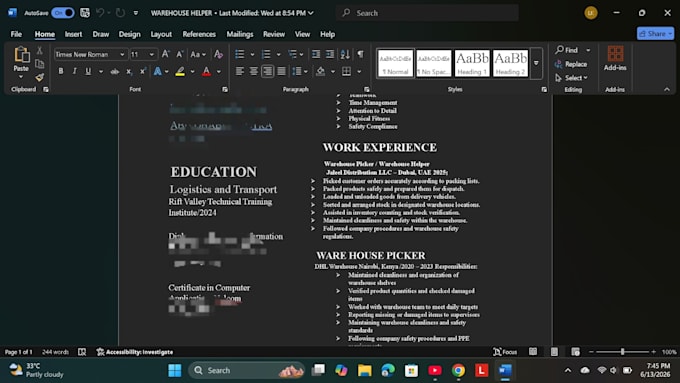Toggle Italic formatting
Image resolution: width=680 pixels, height=383 pixels.
pyautogui.click(x=74, y=72)
